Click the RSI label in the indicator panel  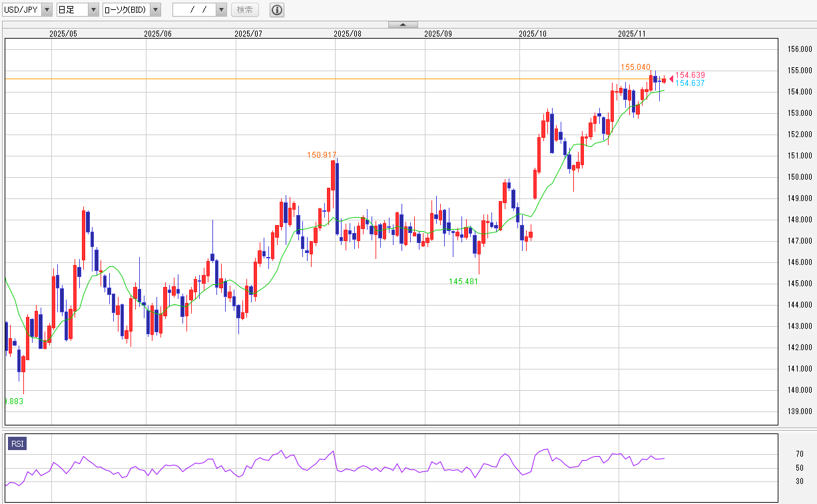pos(16,443)
